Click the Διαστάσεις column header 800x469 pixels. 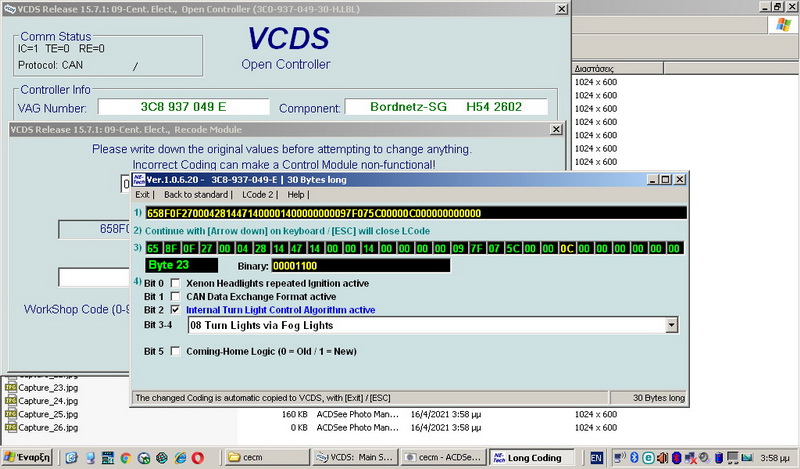pos(617,68)
